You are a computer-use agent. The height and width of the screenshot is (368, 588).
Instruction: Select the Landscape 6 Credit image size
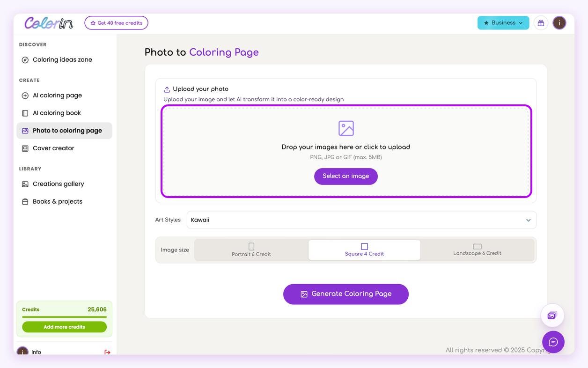[477, 250]
